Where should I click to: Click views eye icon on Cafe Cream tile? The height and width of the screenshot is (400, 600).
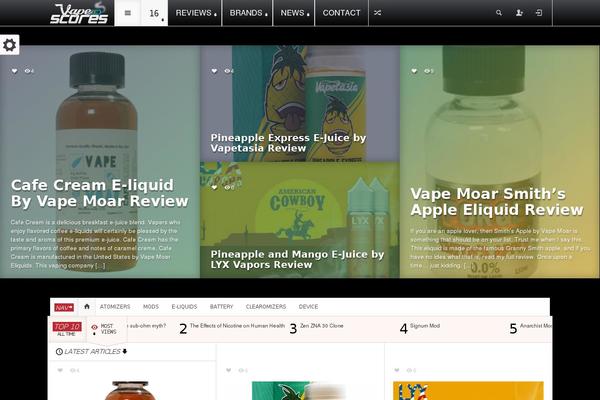click(28, 71)
